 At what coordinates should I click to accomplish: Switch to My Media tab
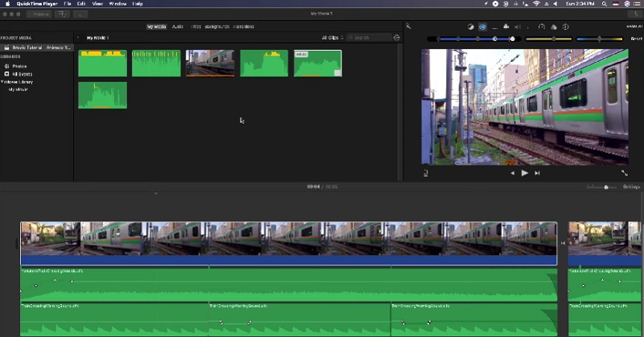point(156,27)
